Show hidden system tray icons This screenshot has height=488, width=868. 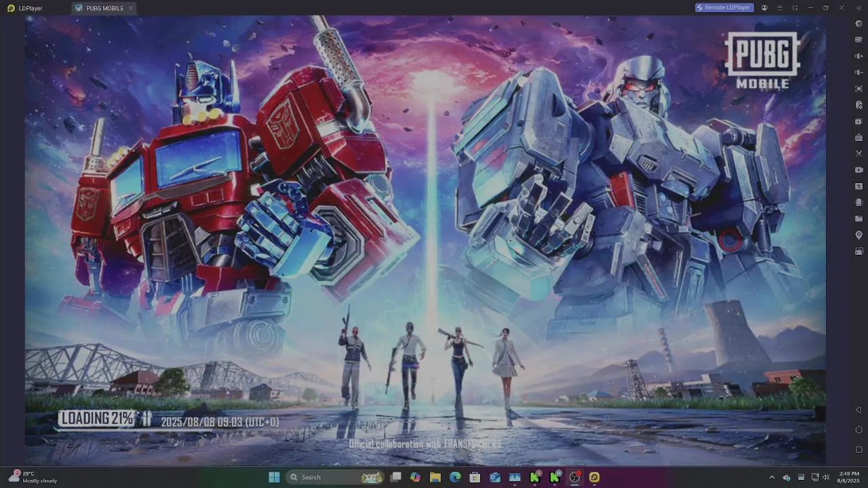(772, 477)
